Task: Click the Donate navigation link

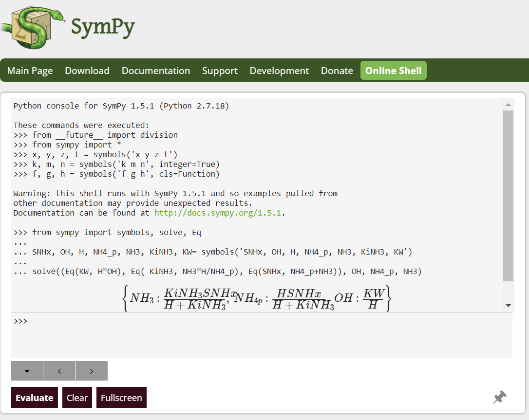Action: (337, 71)
